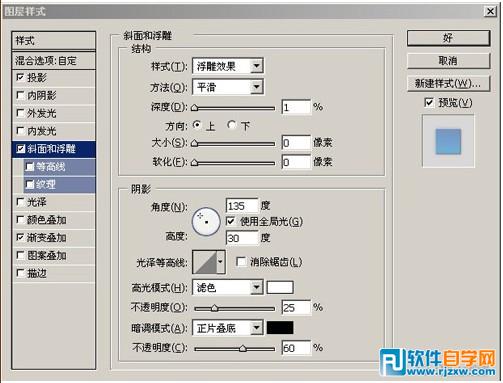Open the 光泽等高线 contour picker arrow

(x=221, y=262)
